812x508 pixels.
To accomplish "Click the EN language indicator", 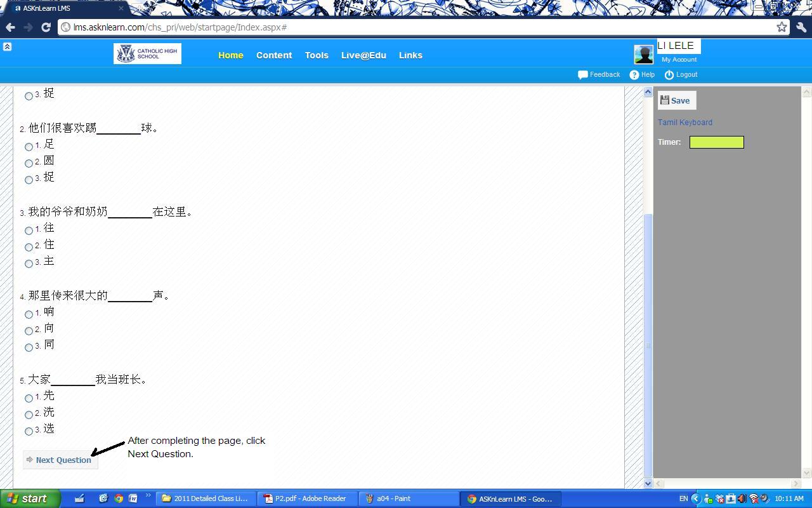I will coord(683,498).
